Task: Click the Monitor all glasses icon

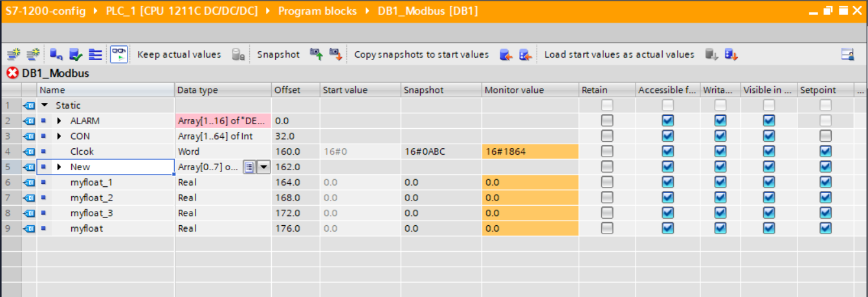Action: [x=118, y=54]
